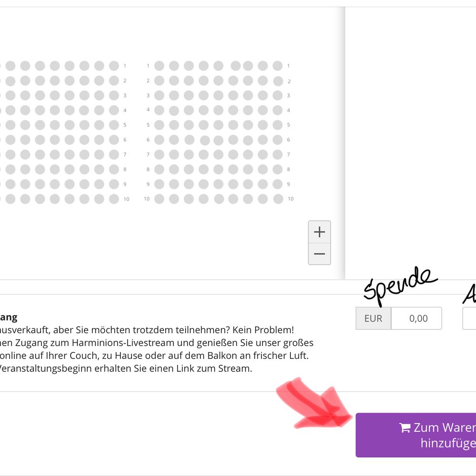Image resolution: width=476 pixels, height=476 pixels.
Task: Select last seat in left block row 5
Action: 114,125
